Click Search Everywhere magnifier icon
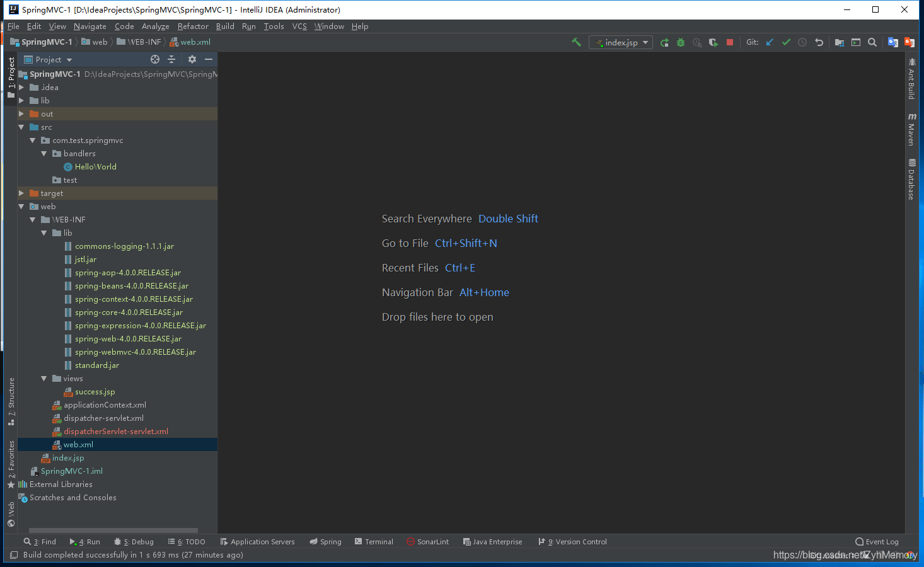Screen dimensions: 924x567 click(872, 42)
